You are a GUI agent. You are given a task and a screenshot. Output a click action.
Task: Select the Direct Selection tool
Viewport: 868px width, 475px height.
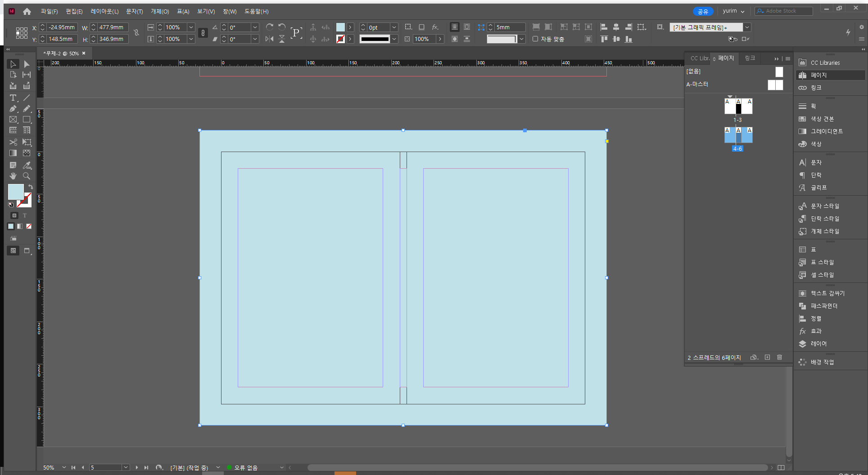pyautogui.click(x=27, y=64)
